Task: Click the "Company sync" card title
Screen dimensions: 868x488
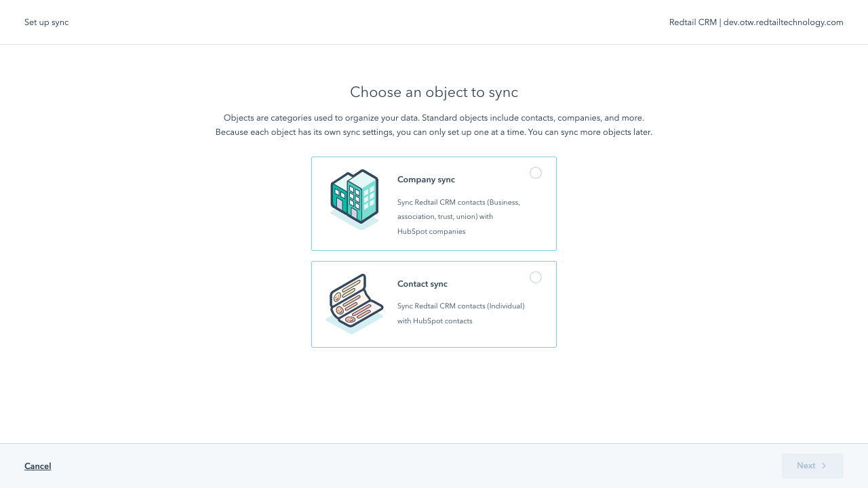Action: (x=426, y=180)
